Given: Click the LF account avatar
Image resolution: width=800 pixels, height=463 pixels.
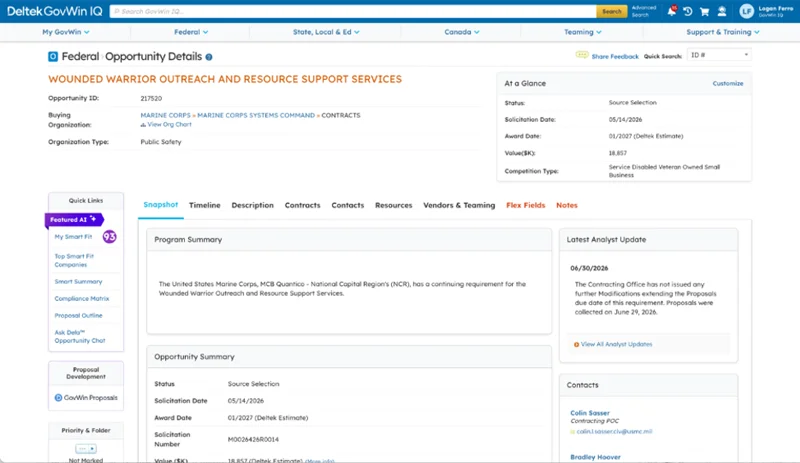Looking at the screenshot, I should click(746, 11).
